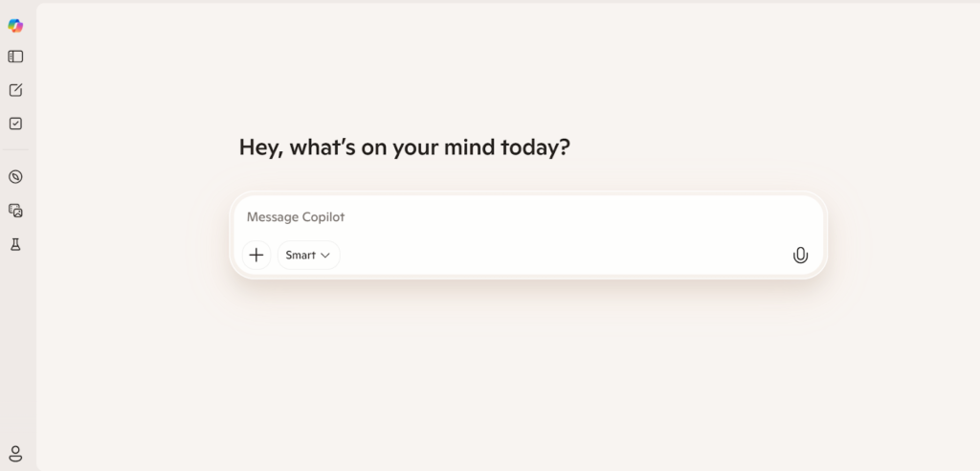Click the "Message Copilot" placeholder text

click(296, 217)
